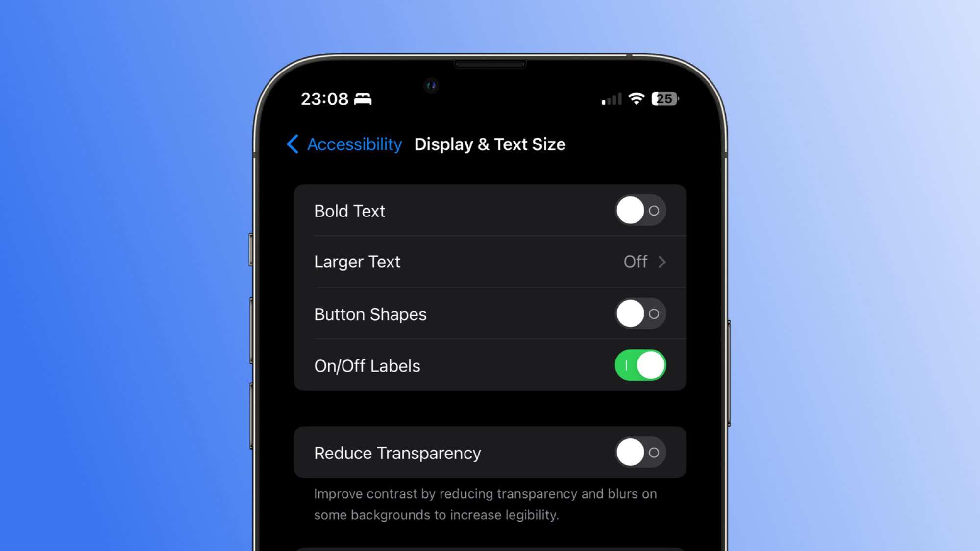Tap the Wi-Fi status icon
The image size is (980, 551).
click(637, 99)
